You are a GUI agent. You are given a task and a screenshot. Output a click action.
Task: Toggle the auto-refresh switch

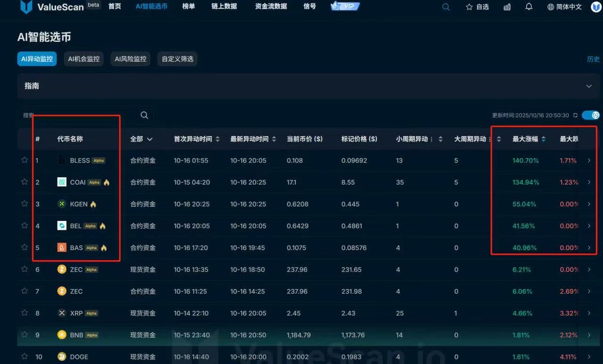pos(590,115)
